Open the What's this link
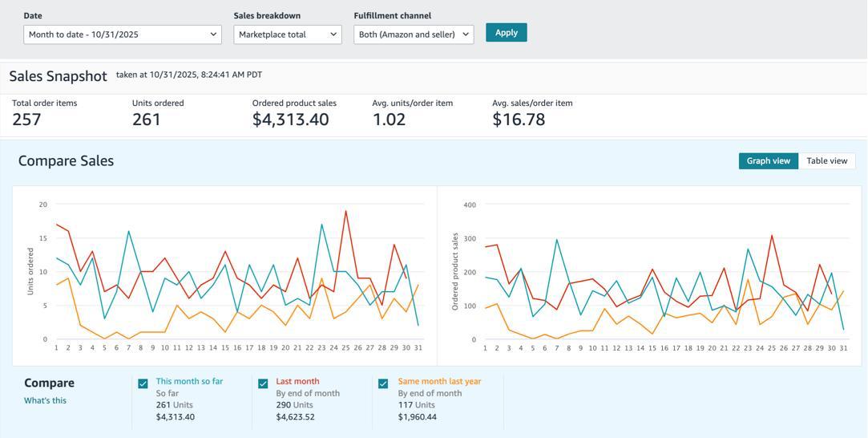 click(x=45, y=400)
